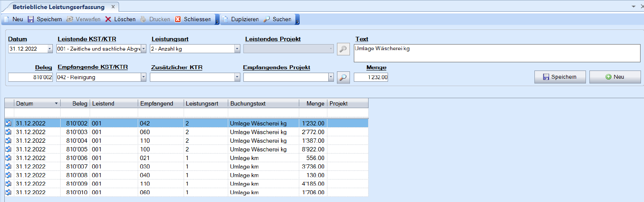Save record via toolbar Speichern icon
The width and height of the screenshot is (644, 202).
31,19
